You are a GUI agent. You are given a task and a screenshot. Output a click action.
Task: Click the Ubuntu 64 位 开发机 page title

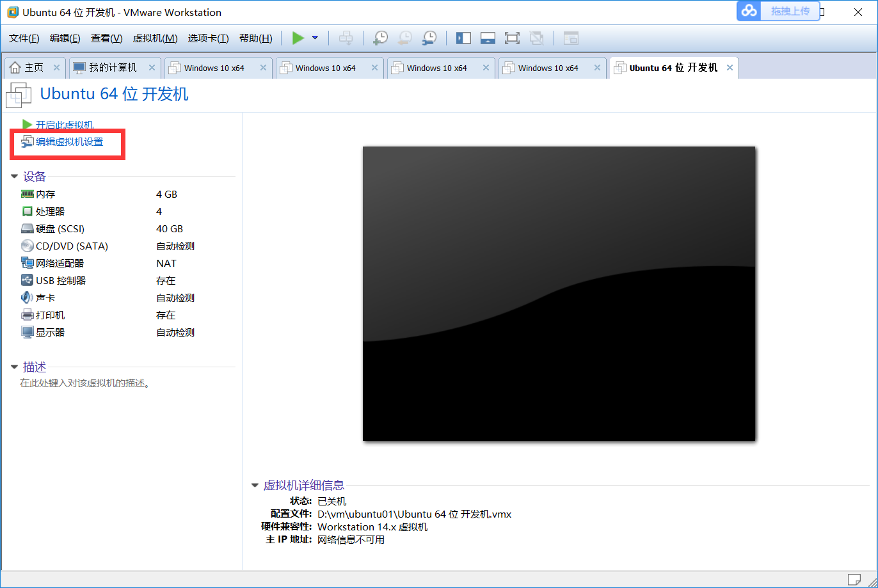tap(114, 94)
